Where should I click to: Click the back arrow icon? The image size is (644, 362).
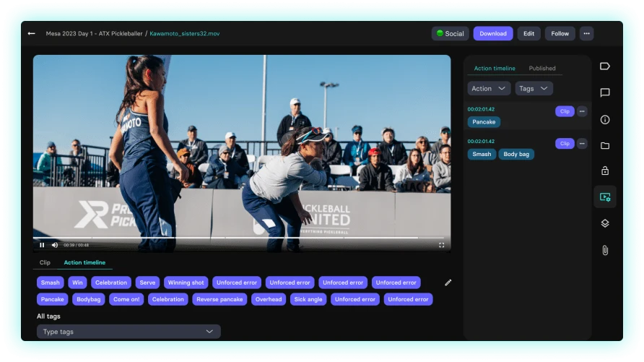tap(31, 33)
